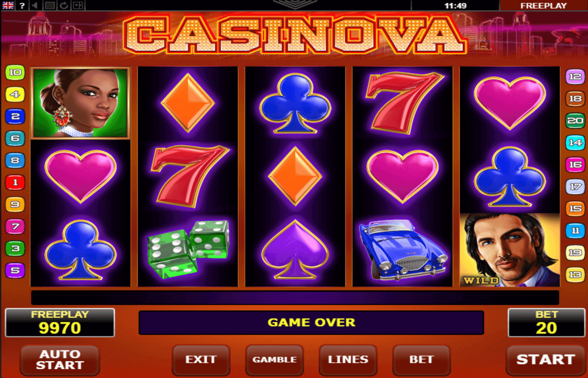Select payline number 5 purple indicator

coord(15,270)
